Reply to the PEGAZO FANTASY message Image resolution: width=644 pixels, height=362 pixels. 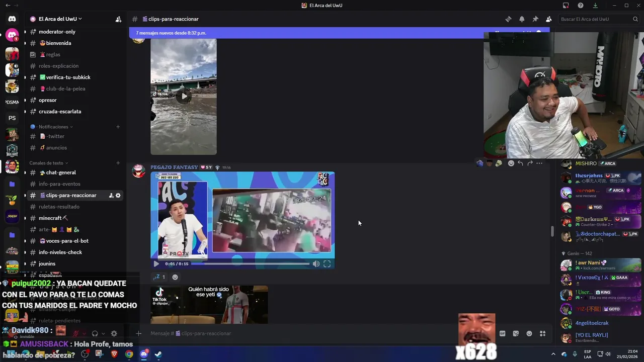(520, 163)
